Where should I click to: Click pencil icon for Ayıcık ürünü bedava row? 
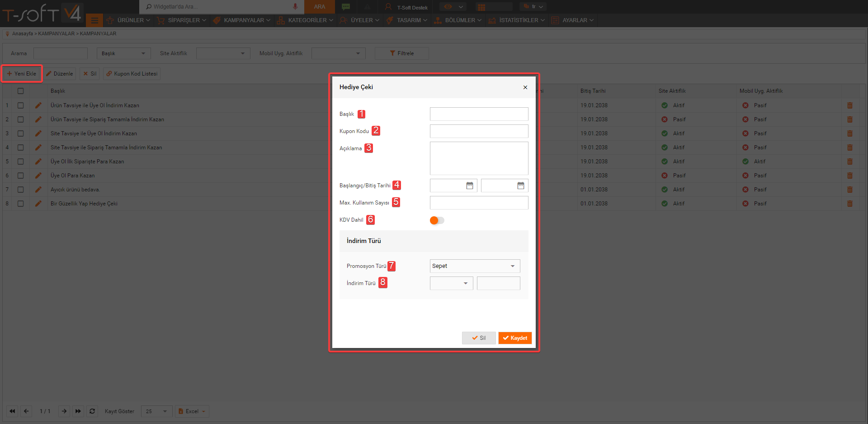[x=38, y=190]
